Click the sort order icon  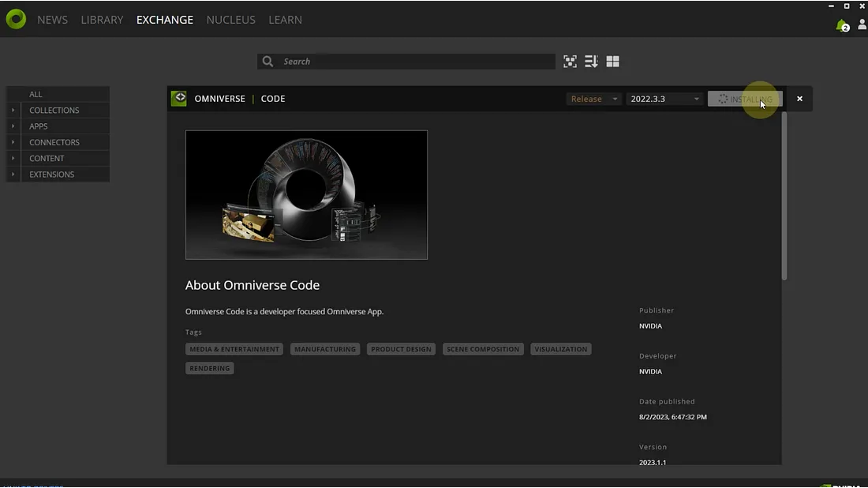[x=591, y=62]
